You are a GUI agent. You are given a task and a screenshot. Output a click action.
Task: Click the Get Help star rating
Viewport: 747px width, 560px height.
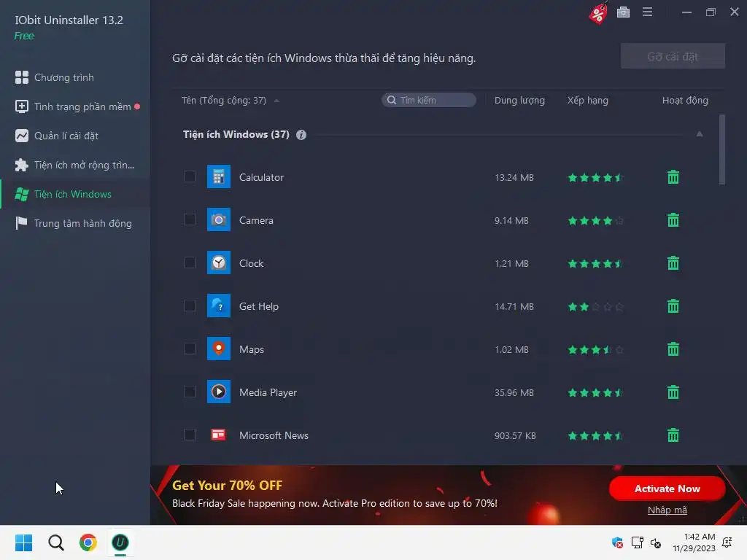(x=595, y=307)
